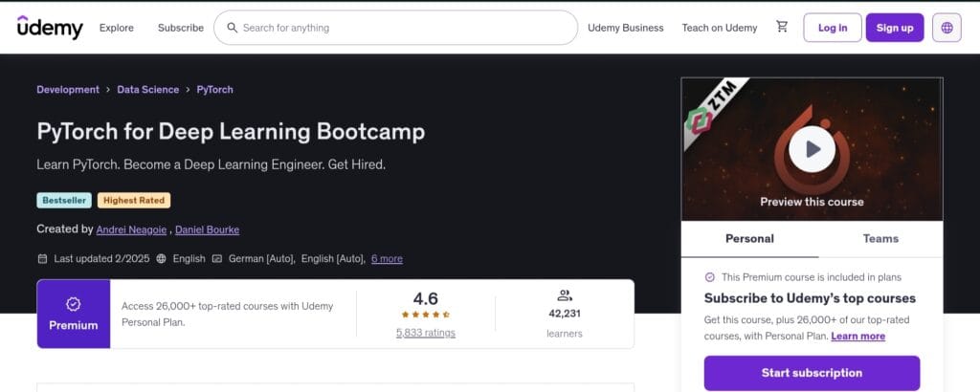Open Teach on Udemy link
980x392 pixels.
720,28
